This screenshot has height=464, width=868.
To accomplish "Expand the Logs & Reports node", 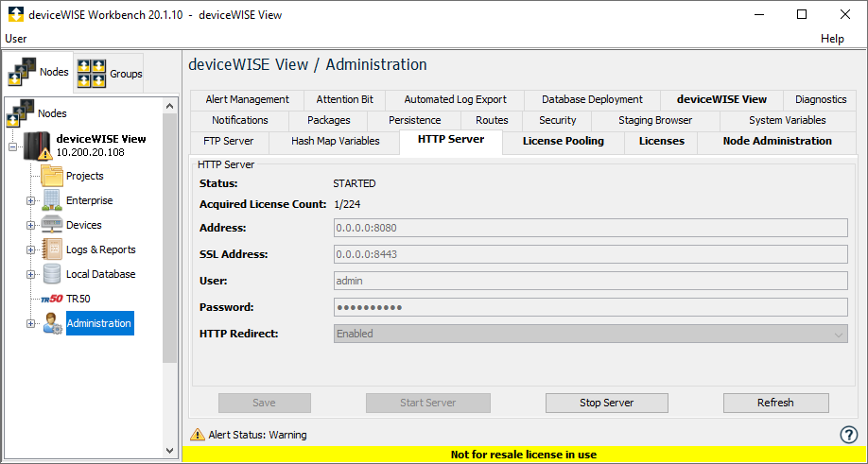I will point(31,250).
